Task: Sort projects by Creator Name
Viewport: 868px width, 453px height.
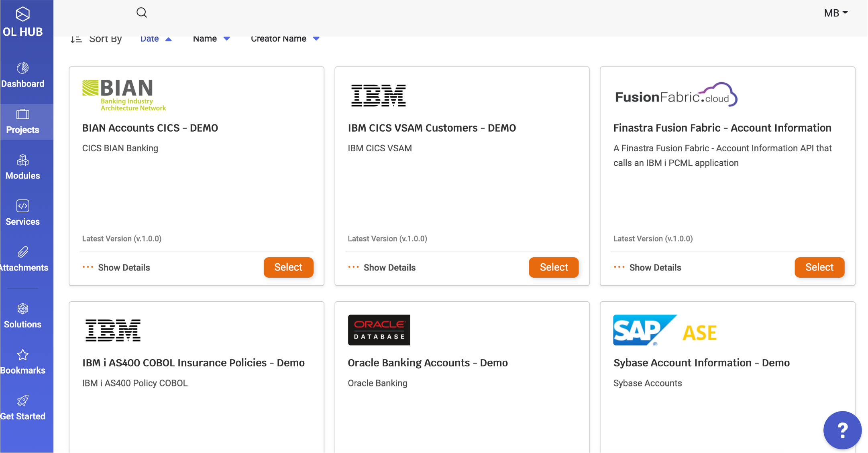Action: pos(278,39)
